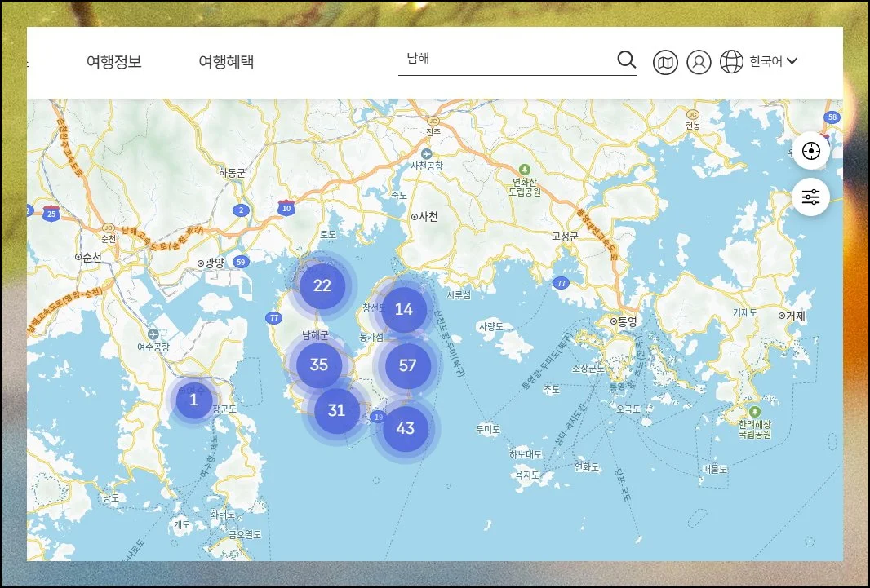Expand the 한국어 language dropdown

774,61
